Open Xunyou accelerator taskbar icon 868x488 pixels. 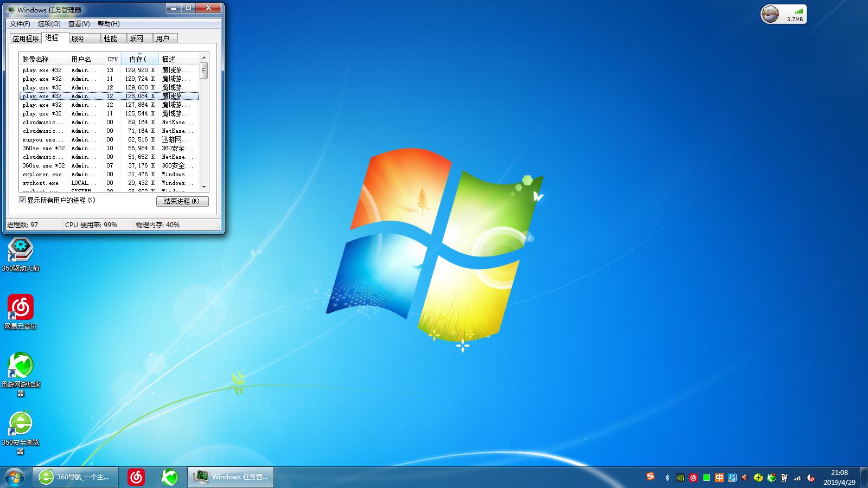(x=170, y=477)
